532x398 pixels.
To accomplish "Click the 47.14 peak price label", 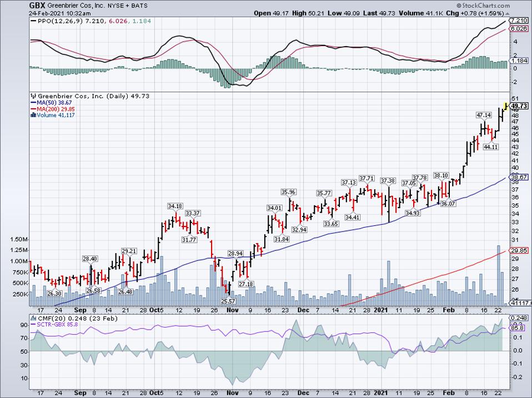I will (x=484, y=115).
